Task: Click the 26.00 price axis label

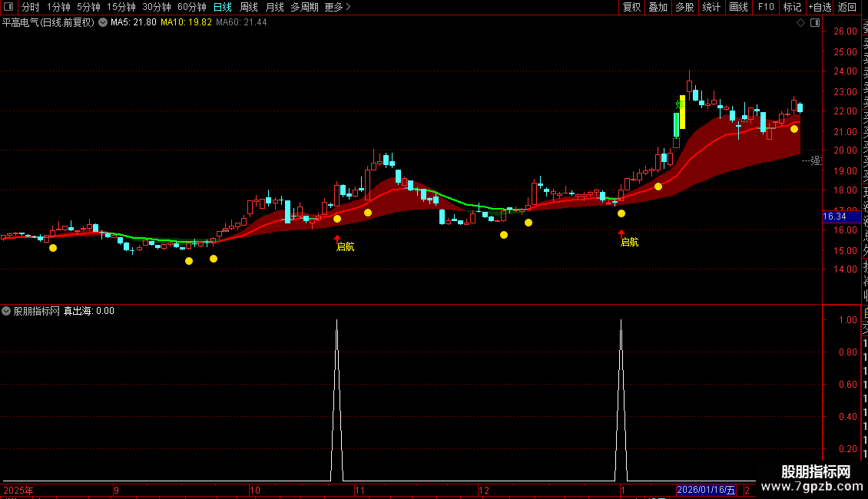Action: coord(845,31)
